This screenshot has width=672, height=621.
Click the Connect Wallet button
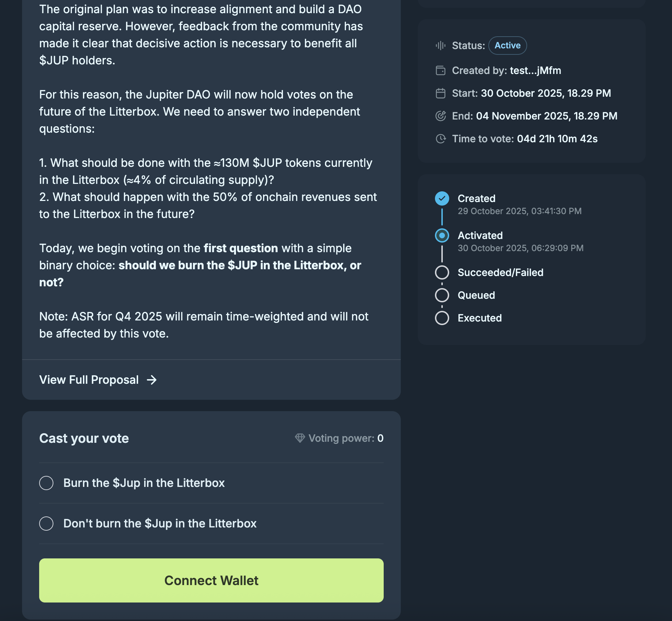click(x=211, y=580)
